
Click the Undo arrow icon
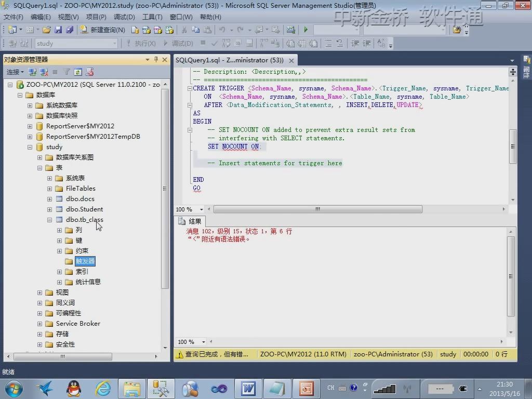pyautogui.click(x=222, y=30)
